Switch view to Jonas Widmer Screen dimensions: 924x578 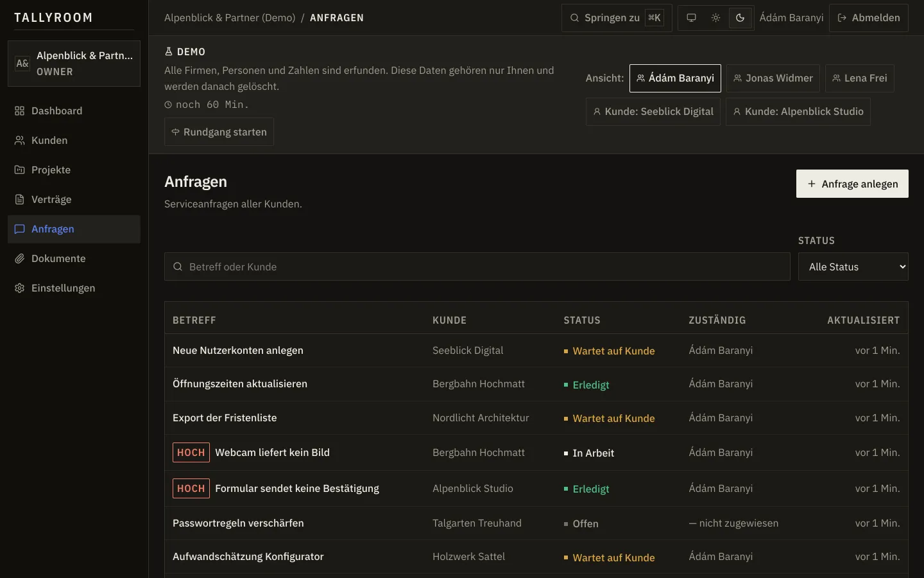pyautogui.click(x=773, y=78)
